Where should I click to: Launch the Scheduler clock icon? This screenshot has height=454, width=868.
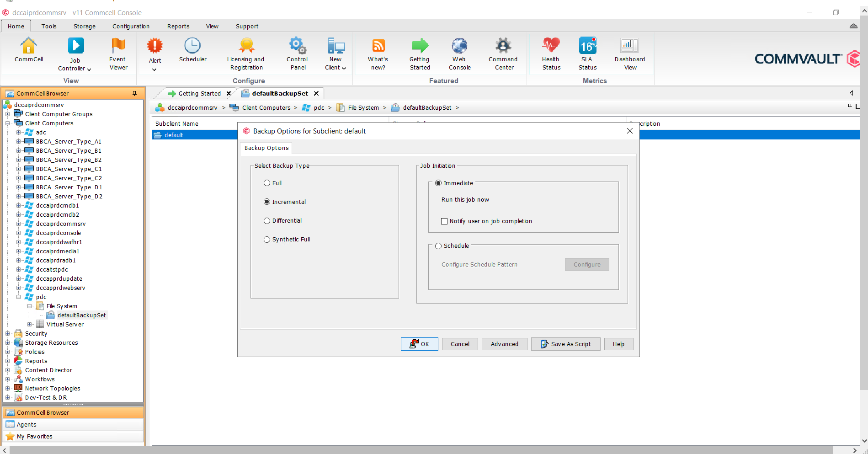click(192, 46)
